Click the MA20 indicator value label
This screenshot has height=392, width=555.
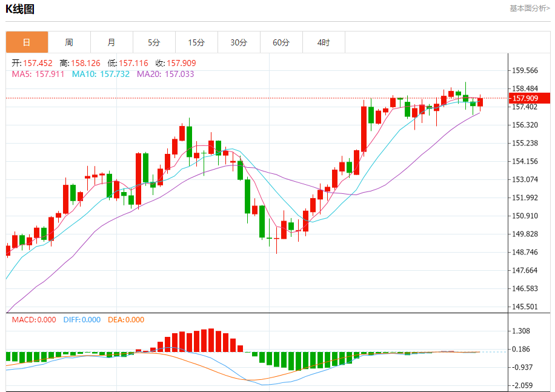point(165,74)
